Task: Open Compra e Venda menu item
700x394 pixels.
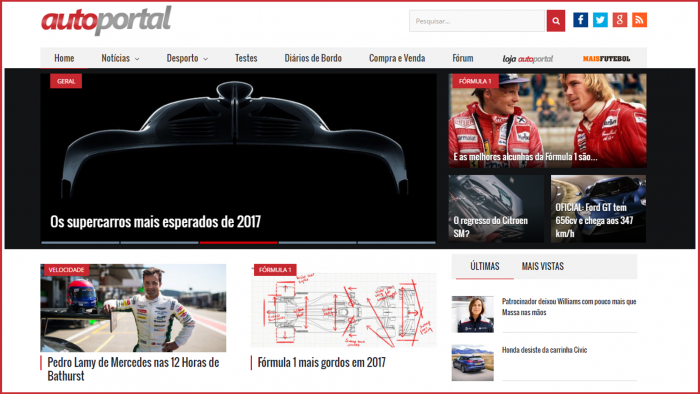Action: pos(397,58)
